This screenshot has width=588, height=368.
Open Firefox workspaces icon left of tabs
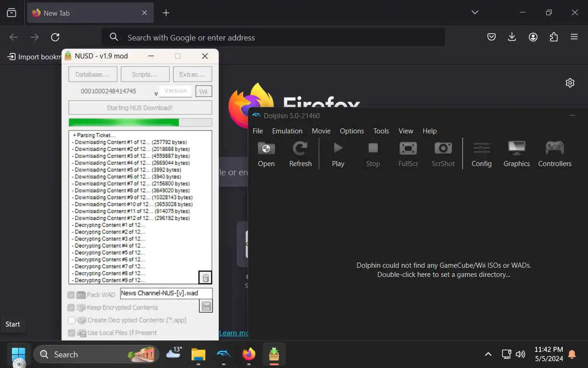coord(11,13)
